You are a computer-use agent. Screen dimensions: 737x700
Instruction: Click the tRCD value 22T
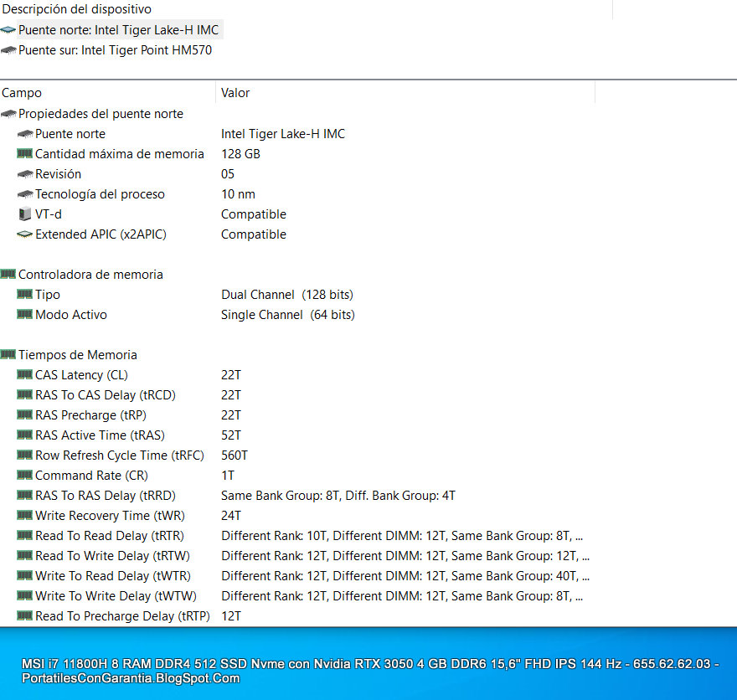231,395
